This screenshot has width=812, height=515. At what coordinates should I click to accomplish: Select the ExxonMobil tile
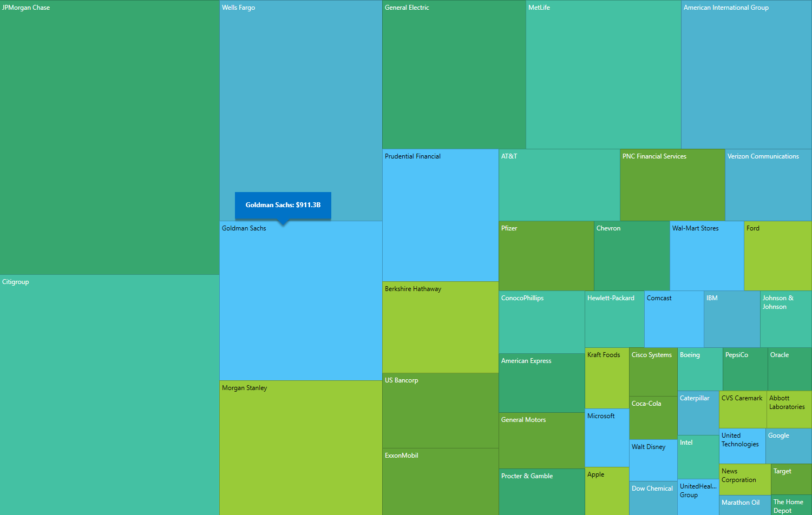[441, 481]
